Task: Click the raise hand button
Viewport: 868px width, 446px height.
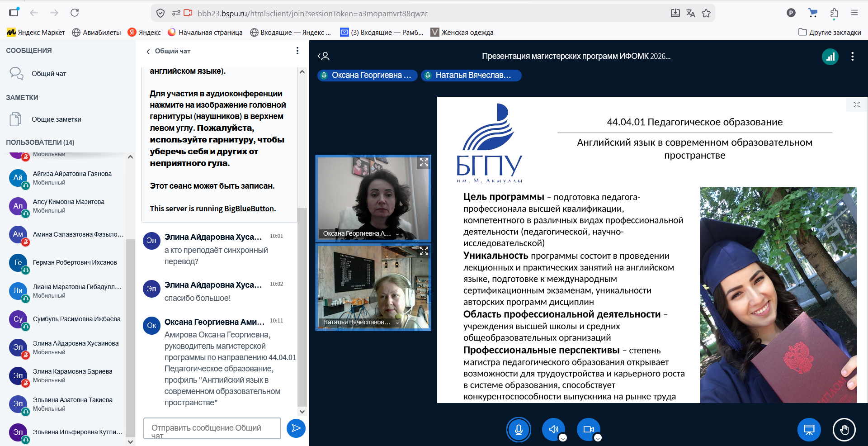Action: click(x=844, y=430)
